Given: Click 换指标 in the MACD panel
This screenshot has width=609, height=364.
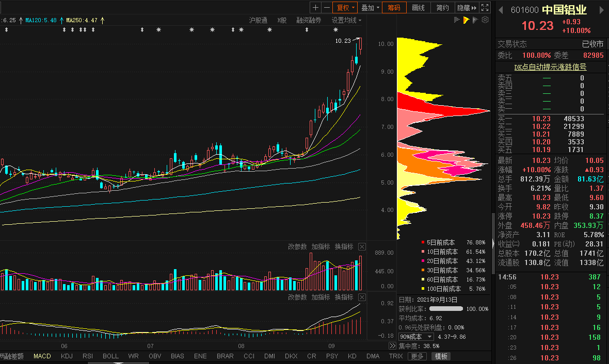Looking at the screenshot, I should pyautogui.click(x=344, y=297).
